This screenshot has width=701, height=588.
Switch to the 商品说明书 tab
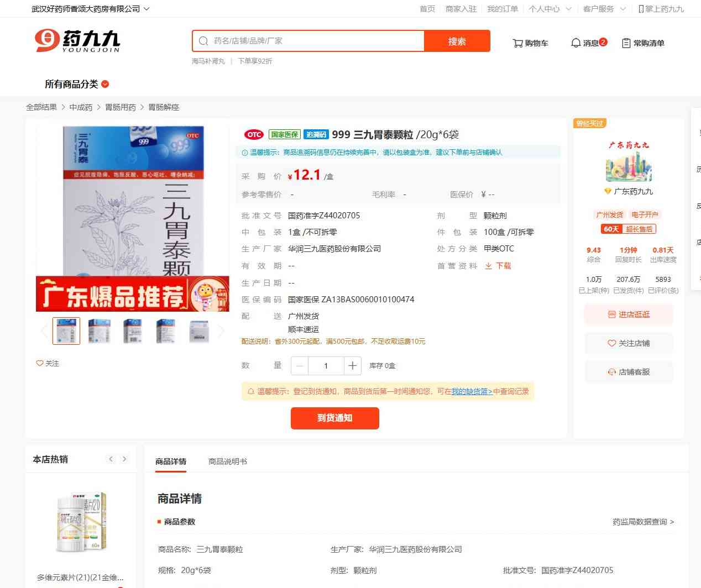tap(227, 461)
